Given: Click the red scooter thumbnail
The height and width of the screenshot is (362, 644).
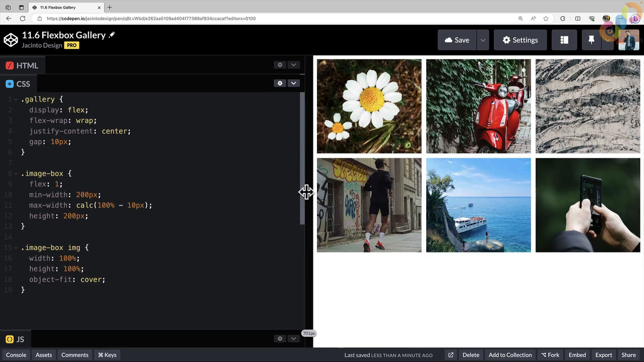Looking at the screenshot, I should coord(478,106).
